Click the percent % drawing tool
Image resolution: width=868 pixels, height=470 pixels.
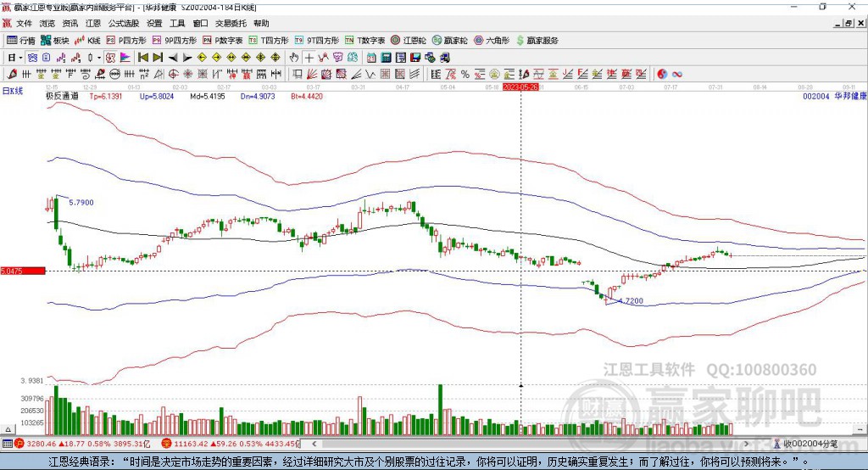[465, 74]
